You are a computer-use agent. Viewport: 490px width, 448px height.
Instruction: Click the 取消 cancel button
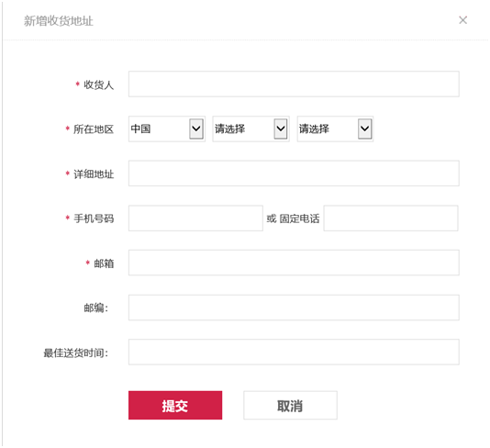pos(290,406)
